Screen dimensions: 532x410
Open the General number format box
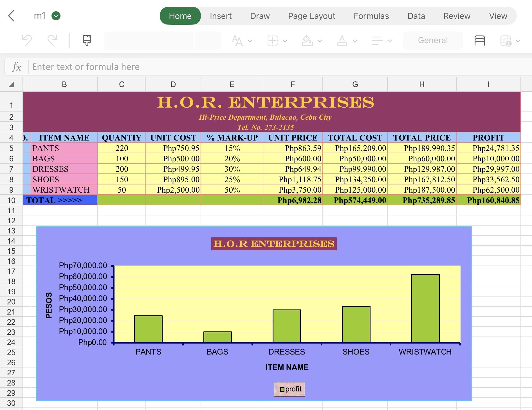point(433,40)
